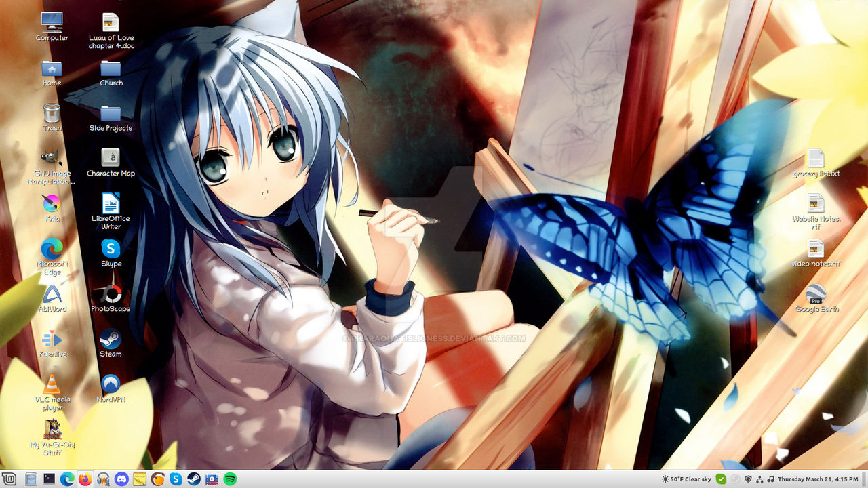Launch PhotoScape photo editor
This screenshot has height=488, width=868.
point(111,293)
